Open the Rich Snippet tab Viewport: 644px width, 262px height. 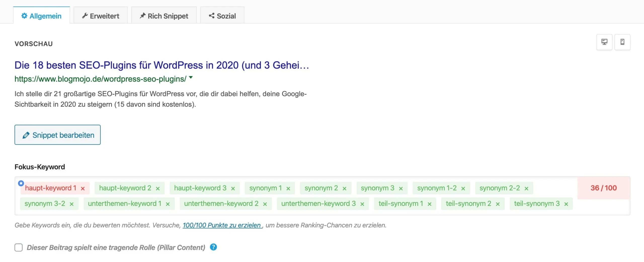(x=164, y=16)
